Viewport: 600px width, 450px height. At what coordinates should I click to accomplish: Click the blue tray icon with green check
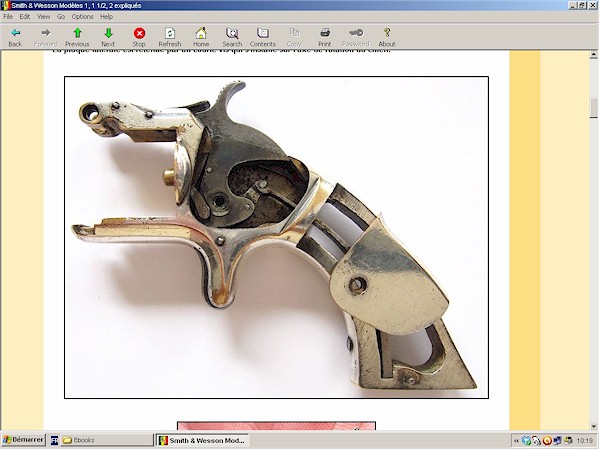point(527,440)
